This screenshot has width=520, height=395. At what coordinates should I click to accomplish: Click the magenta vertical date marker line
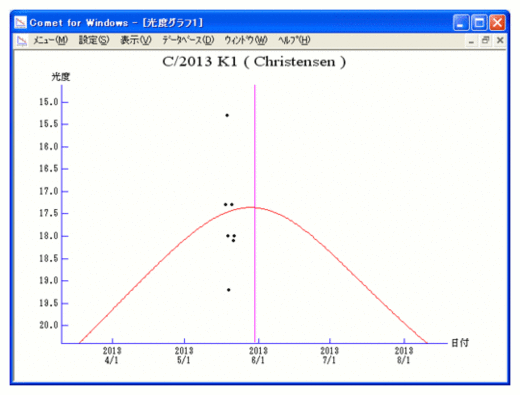click(x=255, y=213)
